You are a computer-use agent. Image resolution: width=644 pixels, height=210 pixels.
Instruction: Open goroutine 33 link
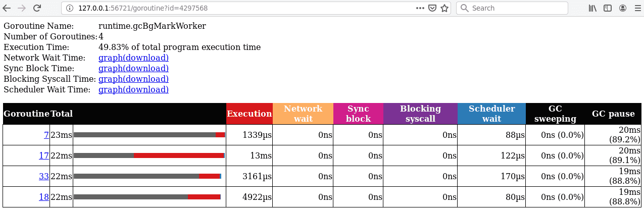pos(44,176)
